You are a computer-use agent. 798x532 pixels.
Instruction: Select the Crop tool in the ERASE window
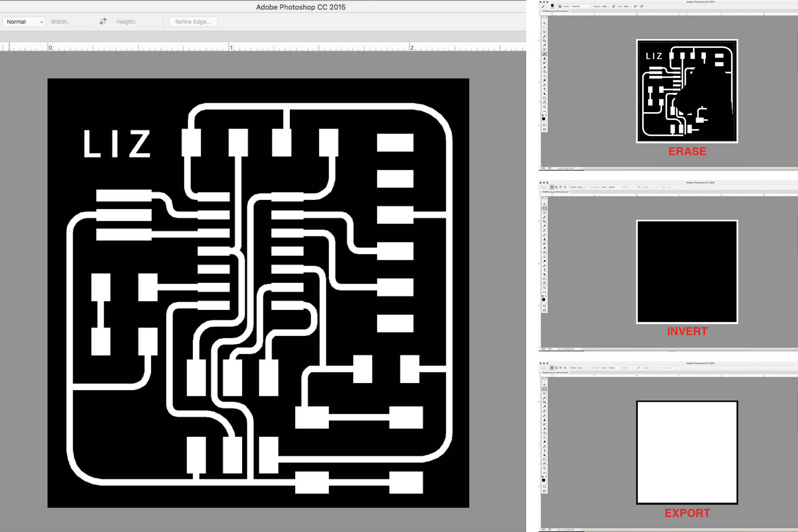point(544,41)
